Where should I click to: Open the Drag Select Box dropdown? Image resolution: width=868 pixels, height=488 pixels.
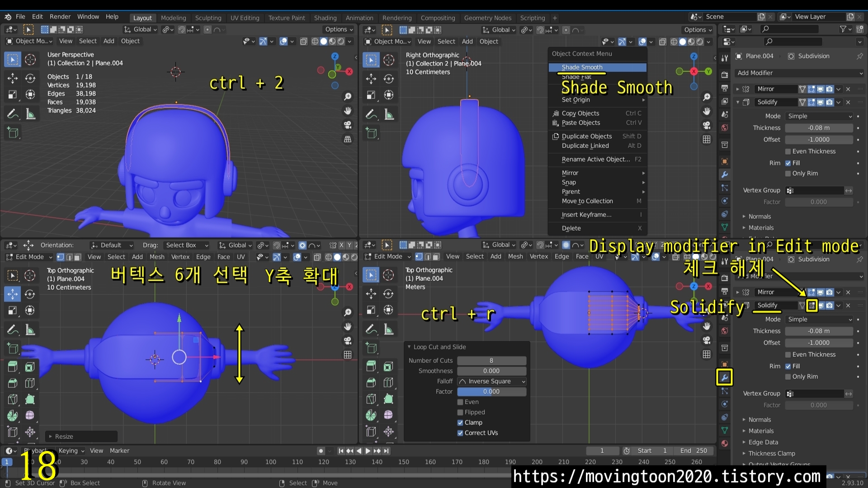tap(187, 245)
